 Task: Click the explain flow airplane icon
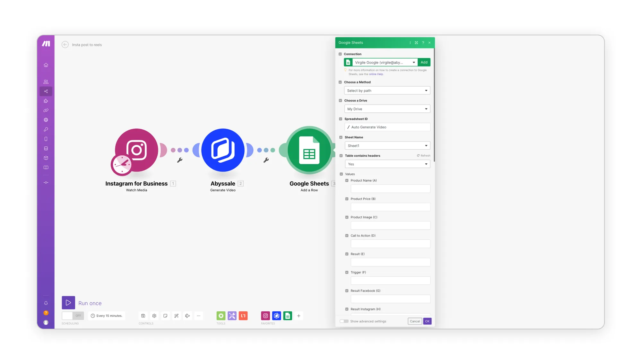187,316
